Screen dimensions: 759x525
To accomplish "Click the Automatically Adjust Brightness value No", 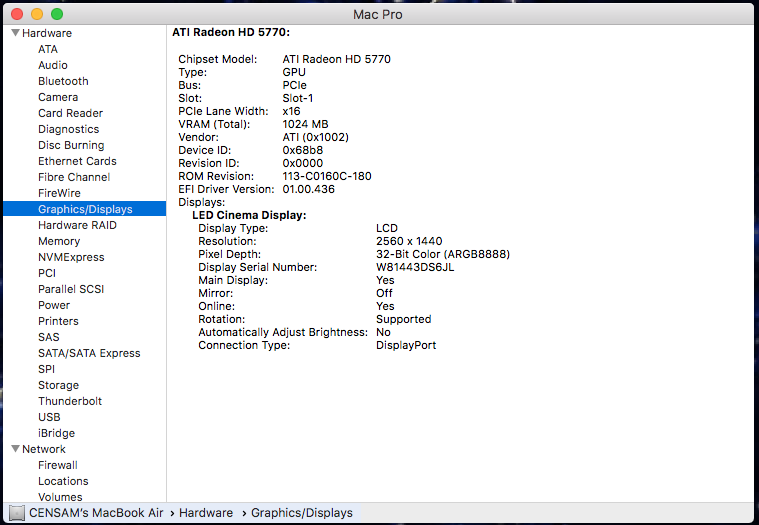I will point(383,332).
